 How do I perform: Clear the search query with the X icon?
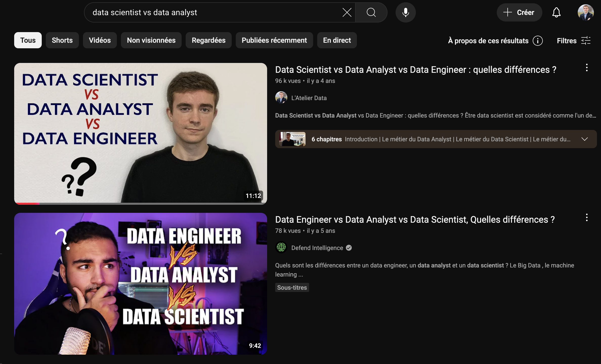(x=347, y=12)
